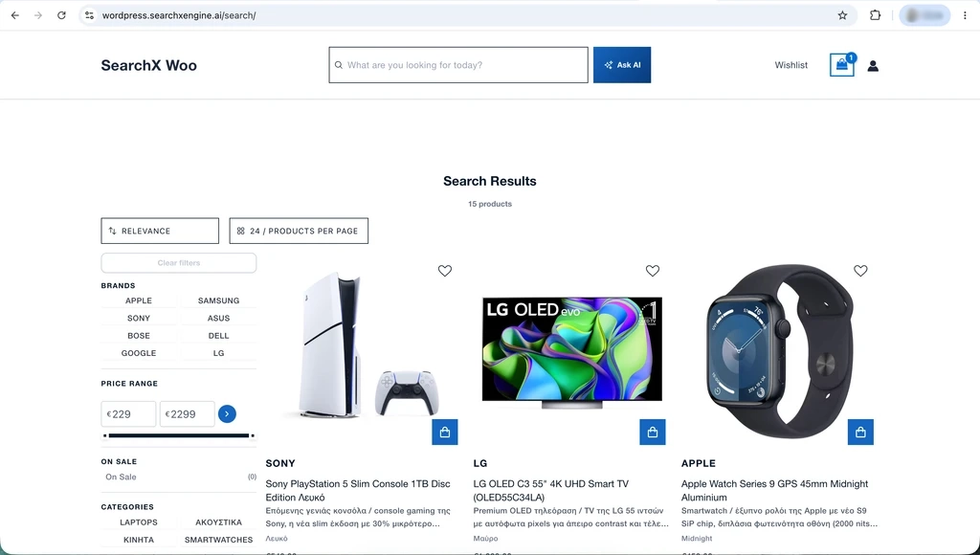Click Clear filters button
This screenshot has height=555, width=980.
pos(179,263)
